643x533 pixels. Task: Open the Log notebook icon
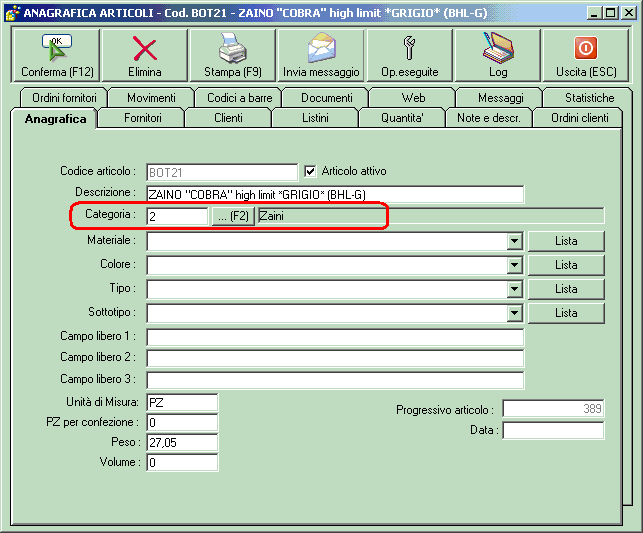[498, 48]
